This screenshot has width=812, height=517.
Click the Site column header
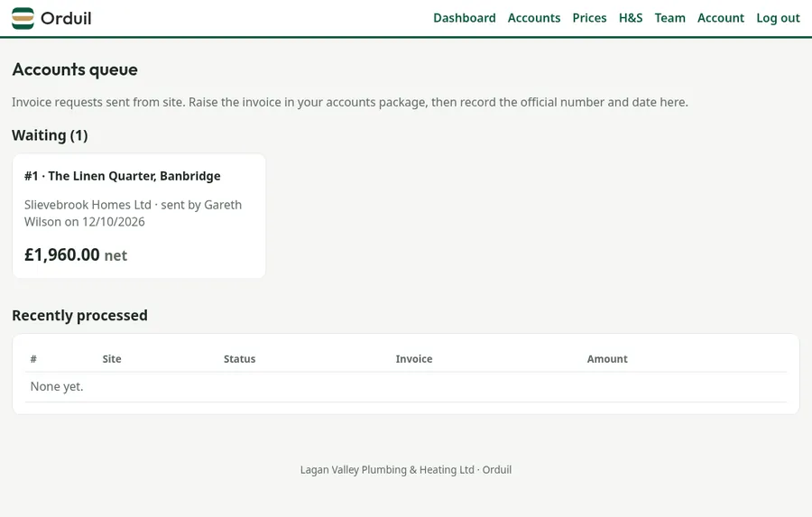(x=112, y=359)
